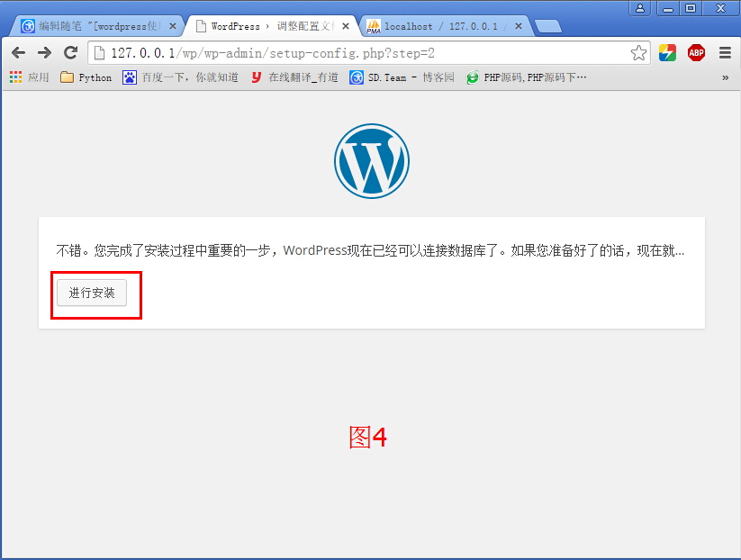Close the cnblogs edit tab
The image size is (741, 560).
[x=173, y=26]
